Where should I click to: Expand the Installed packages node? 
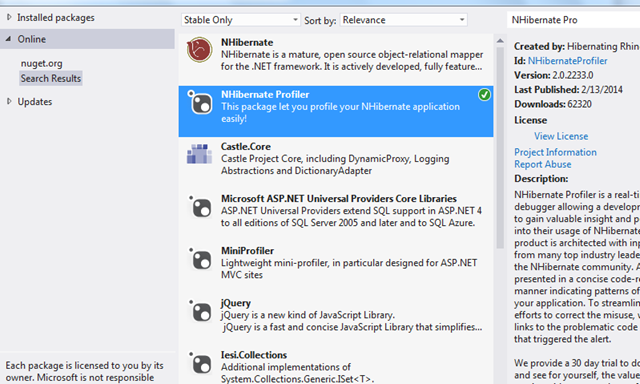tap(9, 18)
